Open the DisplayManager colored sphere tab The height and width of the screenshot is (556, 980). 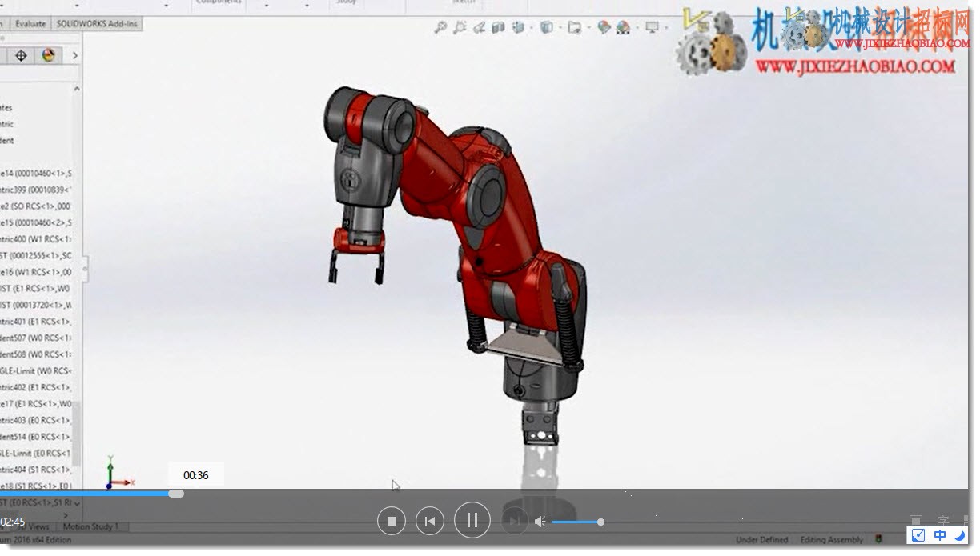[48, 55]
